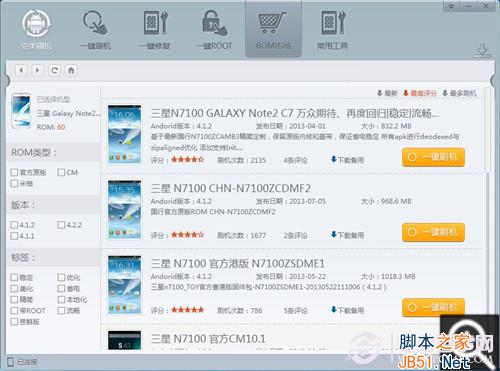Open the 三星 N7100 官方CM10.1 title
500x371 pixels.
[208, 339]
